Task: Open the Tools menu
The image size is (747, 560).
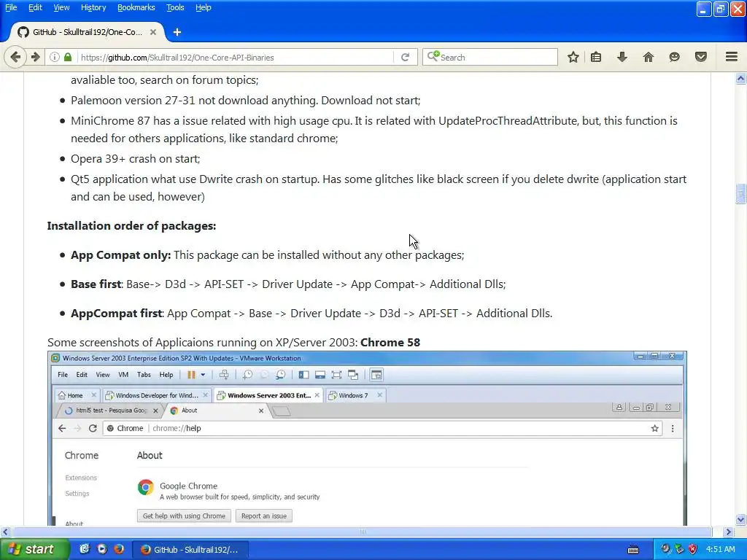Action: tap(175, 7)
